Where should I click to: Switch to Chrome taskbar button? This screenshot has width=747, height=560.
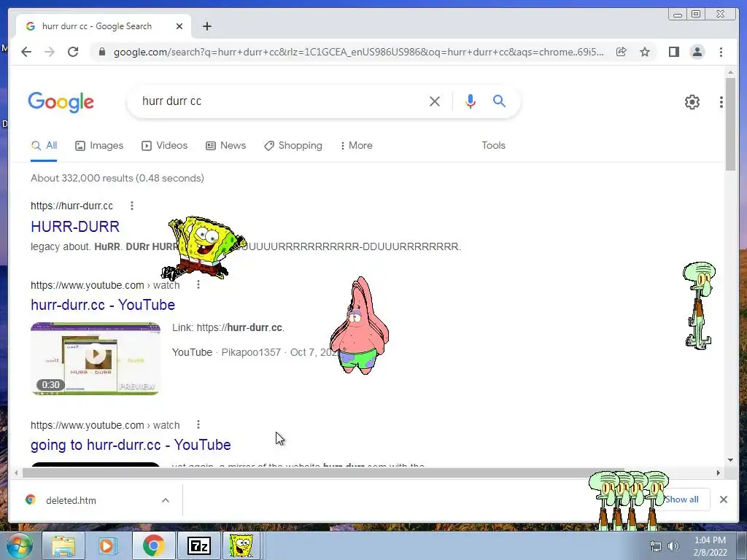[153, 545]
